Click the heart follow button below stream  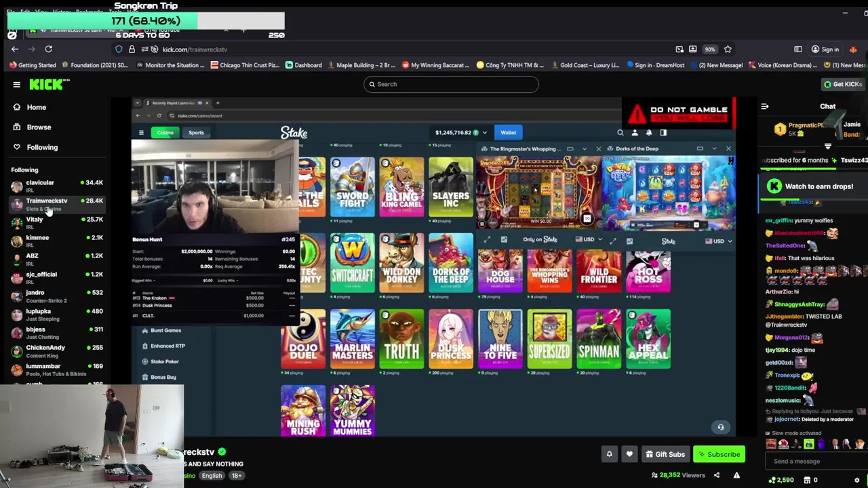[x=629, y=454]
